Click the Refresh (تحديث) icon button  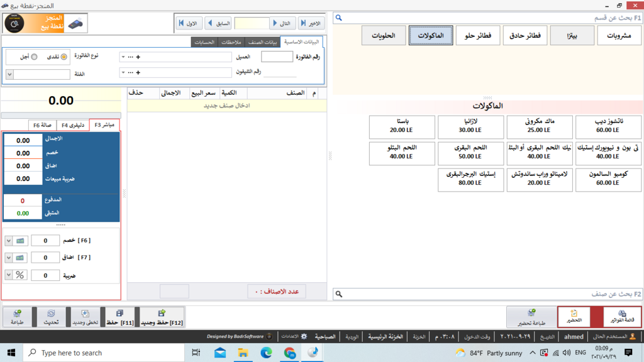[51, 317]
